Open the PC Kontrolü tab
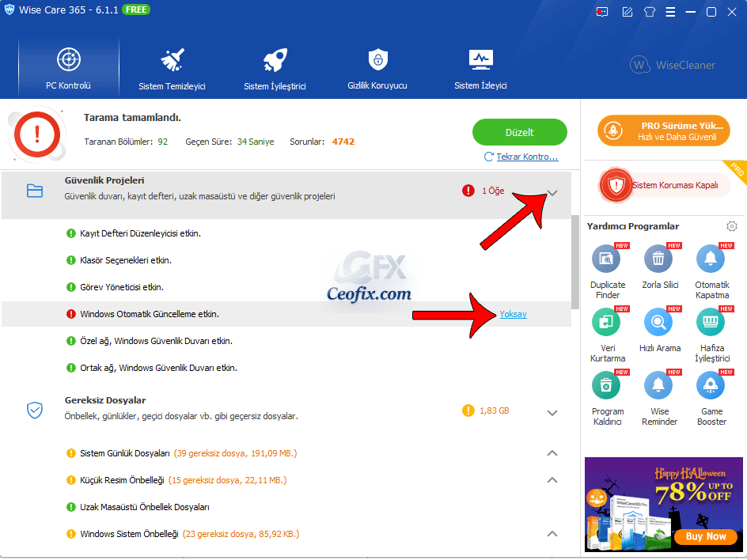The height and width of the screenshot is (560, 747). pos(69,68)
